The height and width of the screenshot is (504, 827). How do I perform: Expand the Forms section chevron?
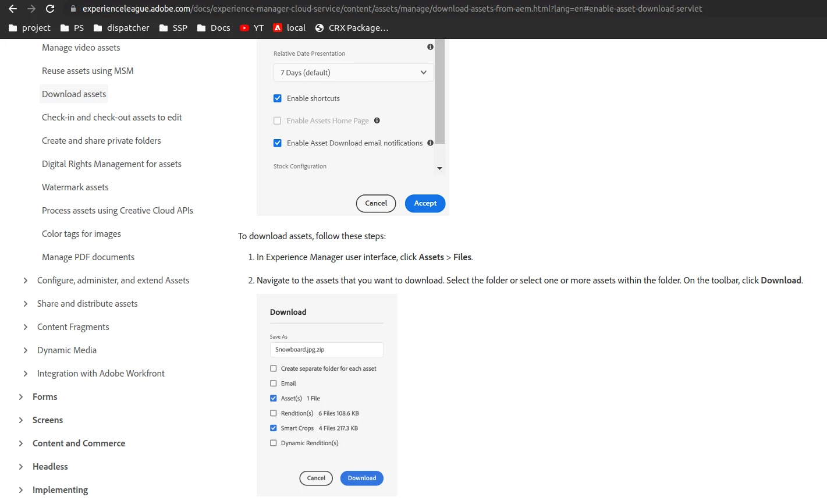click(20, 397)
